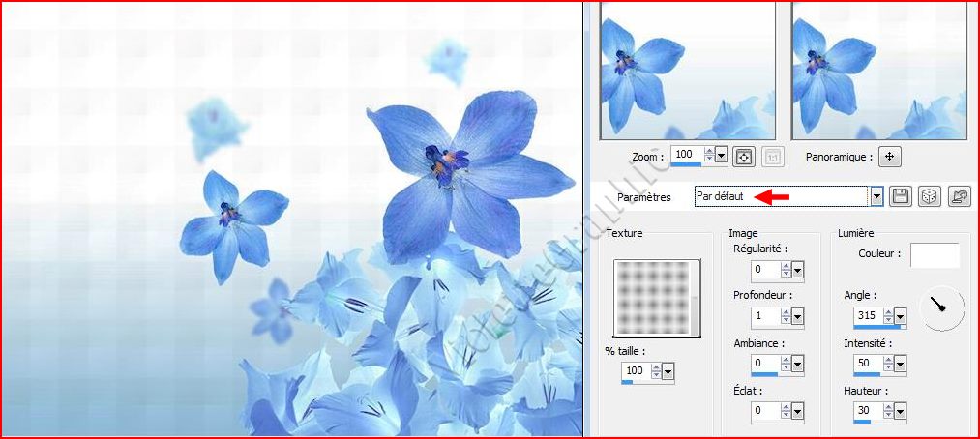Click the Hauteur value field
Image resolution: width=980 pixels, height=439 pixels.
pyautogui.click(x=867, y=411)
